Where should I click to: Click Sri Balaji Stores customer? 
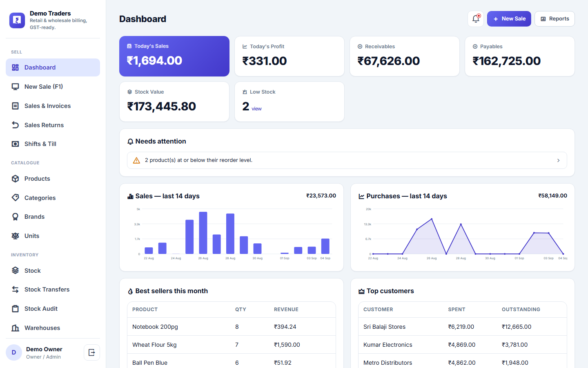384,327
